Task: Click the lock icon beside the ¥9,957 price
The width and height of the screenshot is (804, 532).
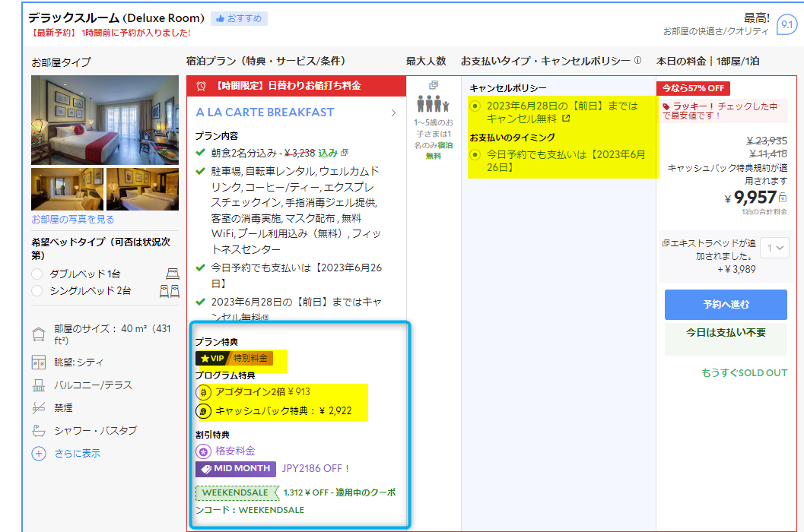Action: 783,198
